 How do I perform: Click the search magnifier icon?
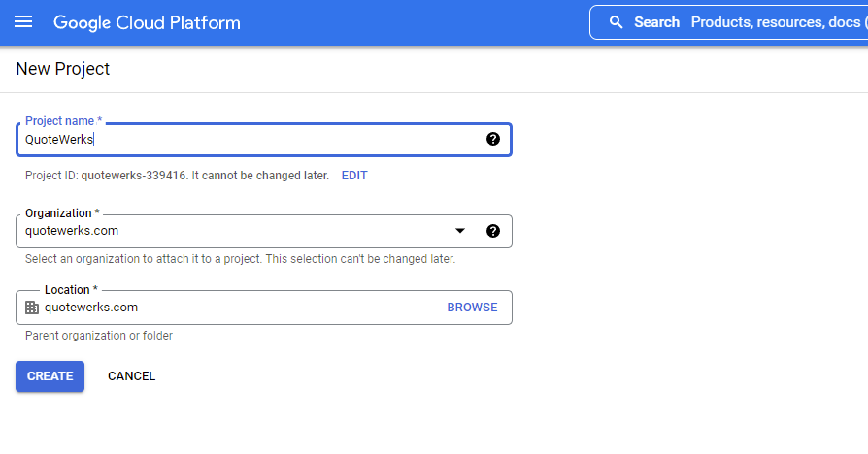point(616,22)
